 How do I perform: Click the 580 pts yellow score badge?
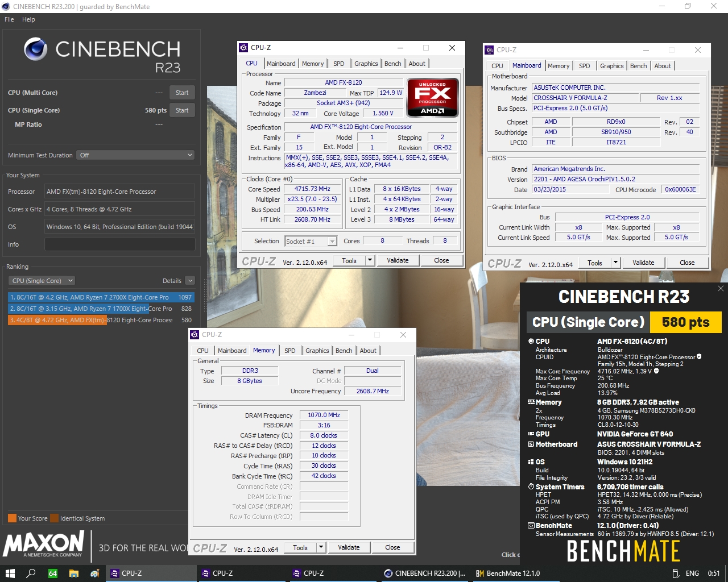tap(685, 322)
